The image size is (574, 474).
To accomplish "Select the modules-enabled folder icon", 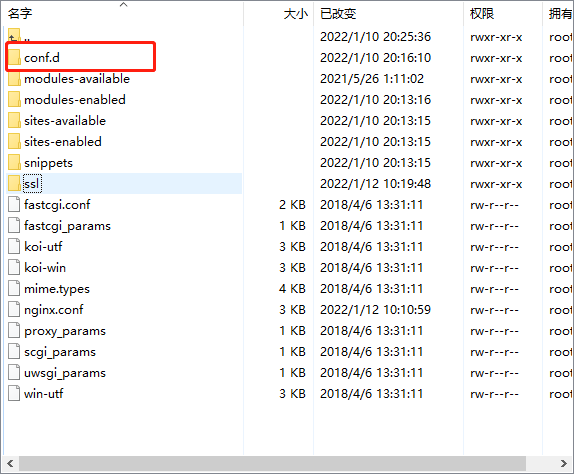I will 14,100.
